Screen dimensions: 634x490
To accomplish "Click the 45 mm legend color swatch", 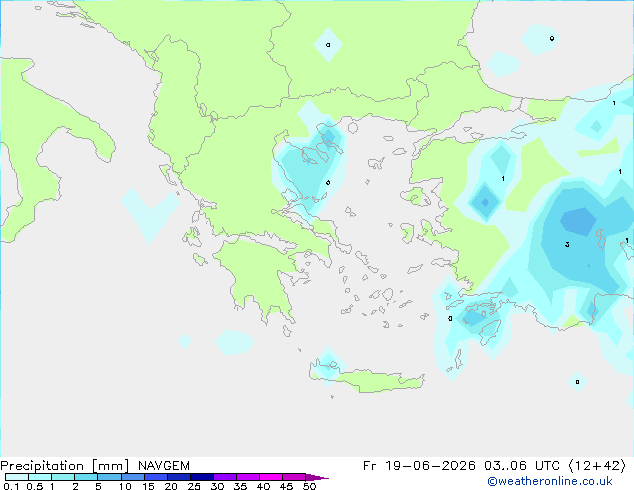I will pos(294,477).
